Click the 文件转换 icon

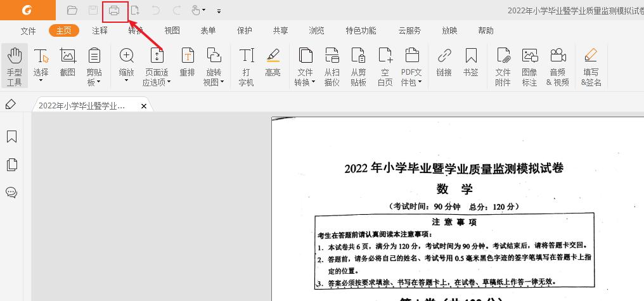[x=305, y=56]
